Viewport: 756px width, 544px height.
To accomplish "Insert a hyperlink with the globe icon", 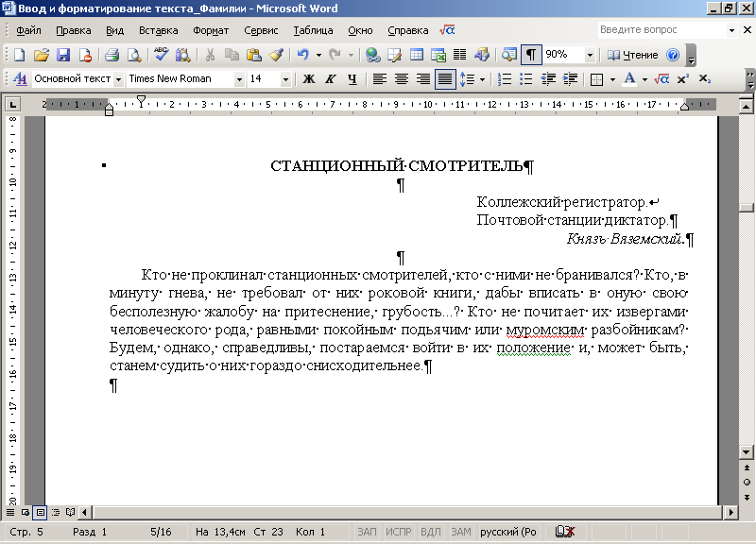I will [x=372, y=55].
